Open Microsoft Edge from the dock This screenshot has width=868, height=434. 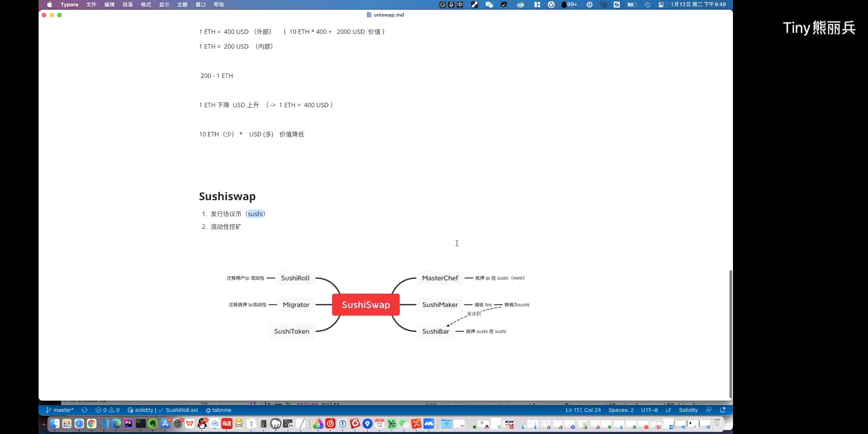coord(116,424)
